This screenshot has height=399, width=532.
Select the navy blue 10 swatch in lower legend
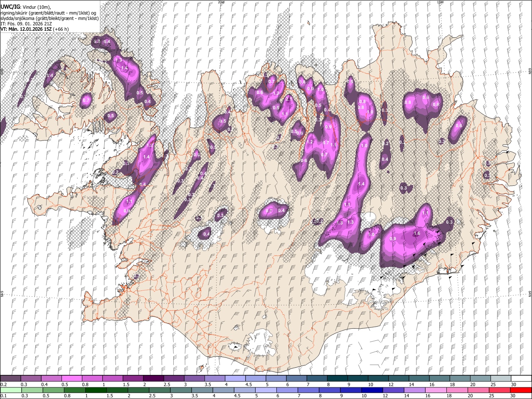coord(372,390)
